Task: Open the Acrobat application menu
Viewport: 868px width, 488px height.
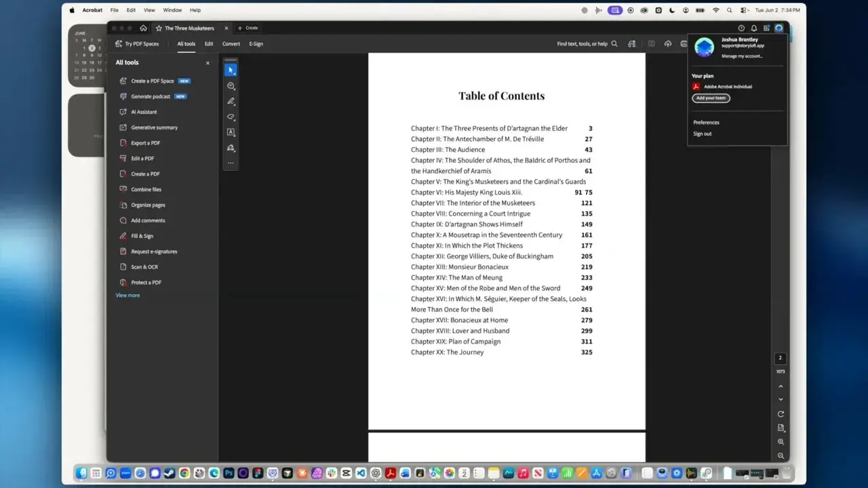Action: [x=92, y=10]
